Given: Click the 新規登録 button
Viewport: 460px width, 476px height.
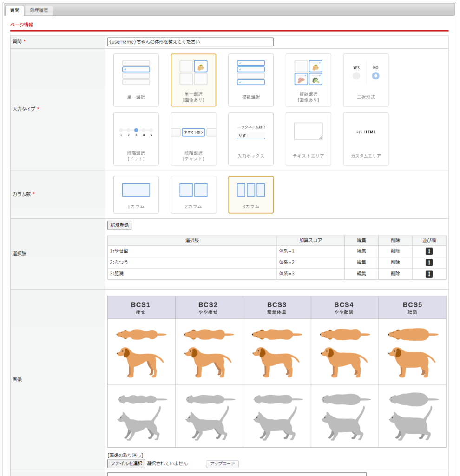Looking at the screenshot, I should click(120, 225).
